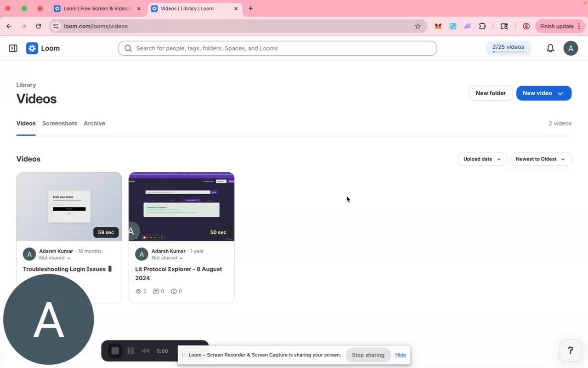Viewport: 588px width, 368px height.
Task: Click the Hide link in sharing bar
Action: click(x=401, y=355)
